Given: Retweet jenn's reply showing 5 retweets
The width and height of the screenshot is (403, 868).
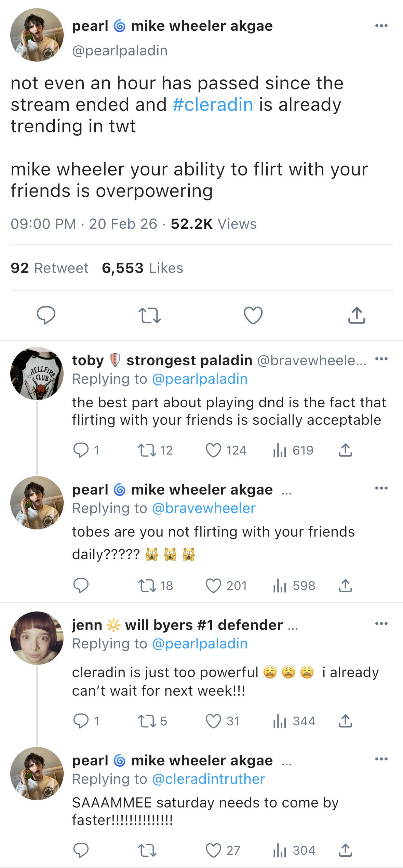Looking at the screenshot, I should (x=147, y=721).
